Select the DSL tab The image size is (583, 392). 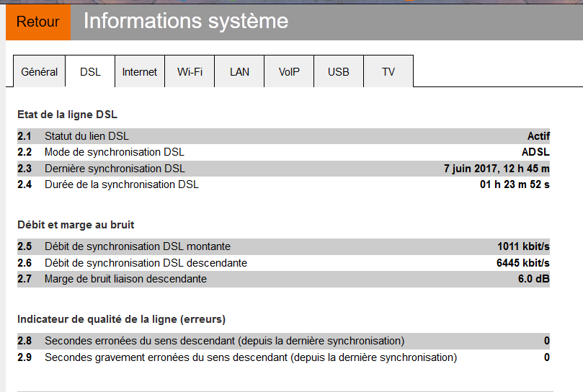click(x=90, y=72)
